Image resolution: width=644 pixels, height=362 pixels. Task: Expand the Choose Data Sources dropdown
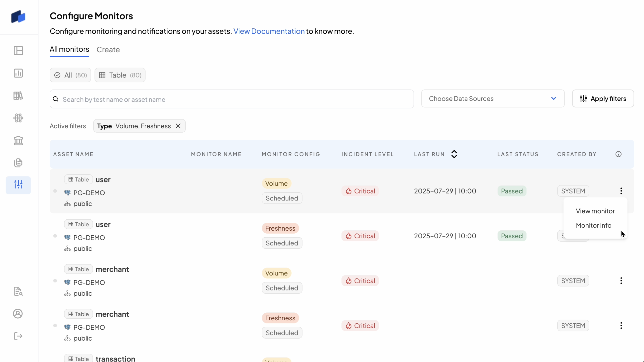pos(493,99)
